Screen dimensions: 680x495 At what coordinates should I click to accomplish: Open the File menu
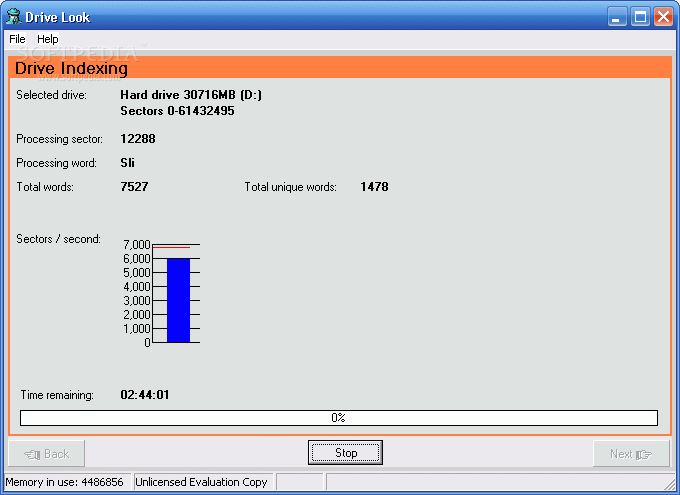click(17, 39)
